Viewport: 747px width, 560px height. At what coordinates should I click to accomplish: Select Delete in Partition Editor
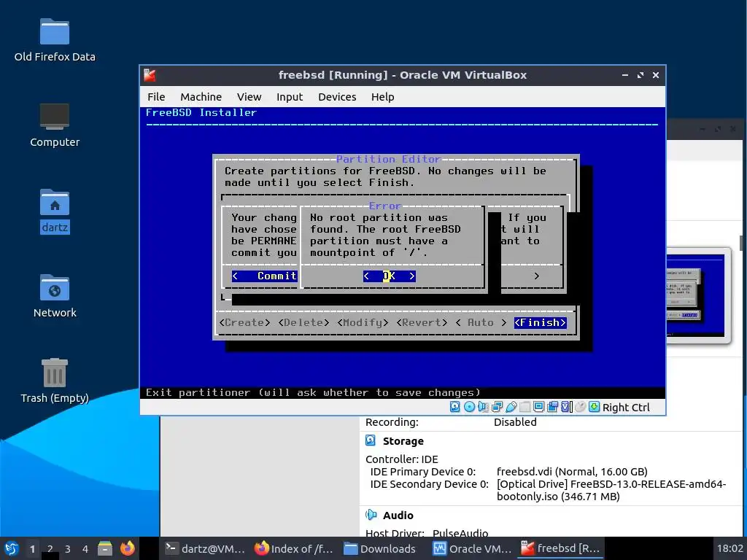click(x=304, y=322)
